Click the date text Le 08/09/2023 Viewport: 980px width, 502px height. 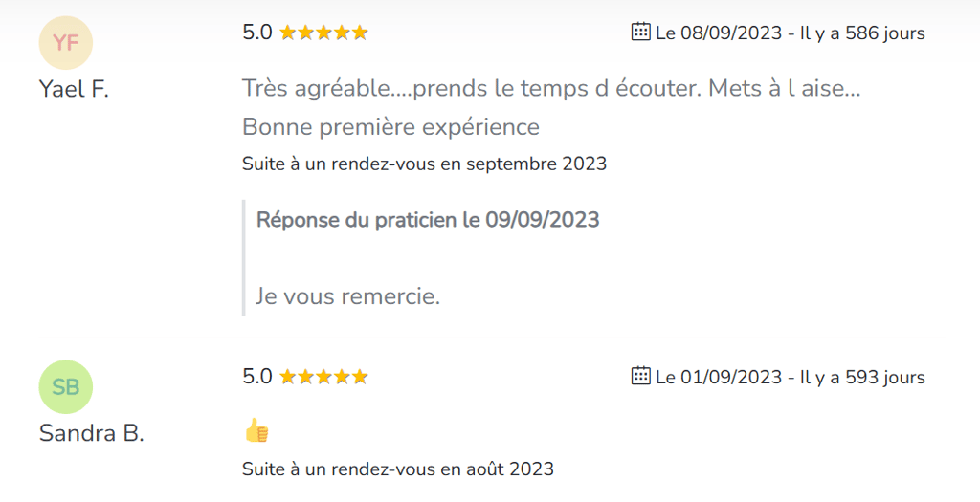pos(719,33)
